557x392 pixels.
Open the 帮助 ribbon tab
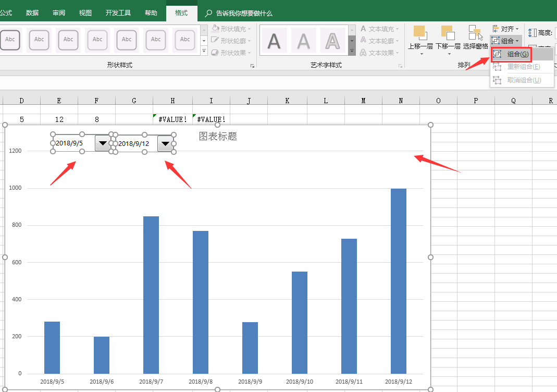pos(151,13)
